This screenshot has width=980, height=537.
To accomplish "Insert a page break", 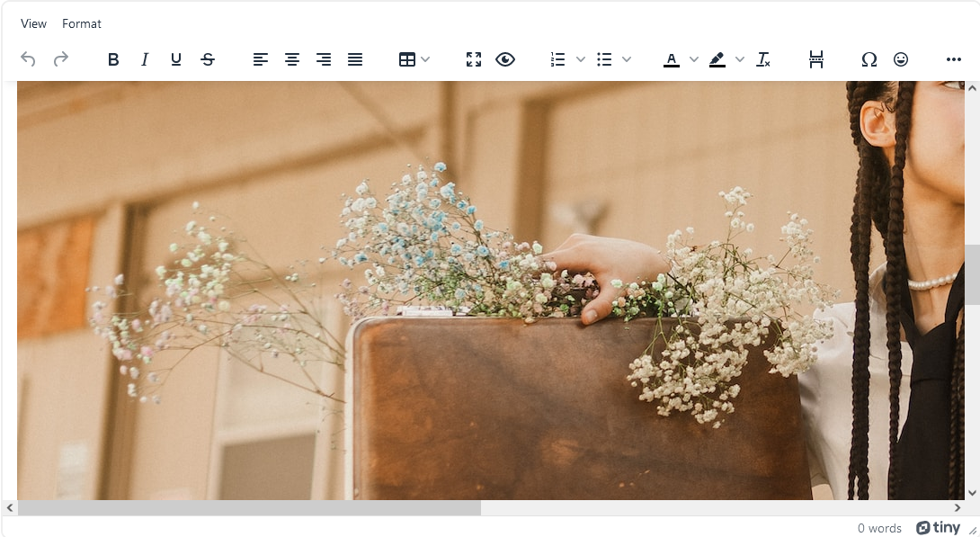I will (816, 59).
